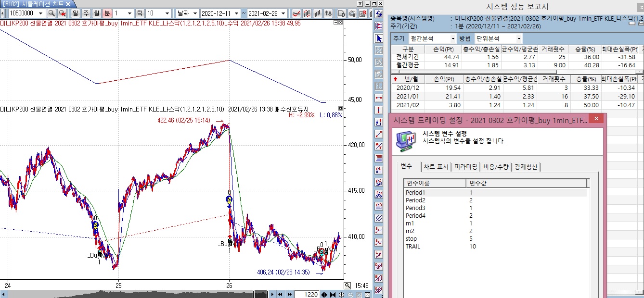Toggle the 일 (daily) period button

[76, 13]
